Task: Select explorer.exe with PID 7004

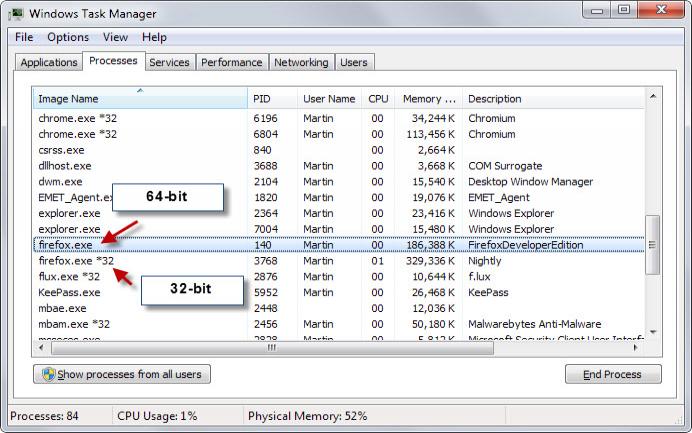Action: click(338, 230)
